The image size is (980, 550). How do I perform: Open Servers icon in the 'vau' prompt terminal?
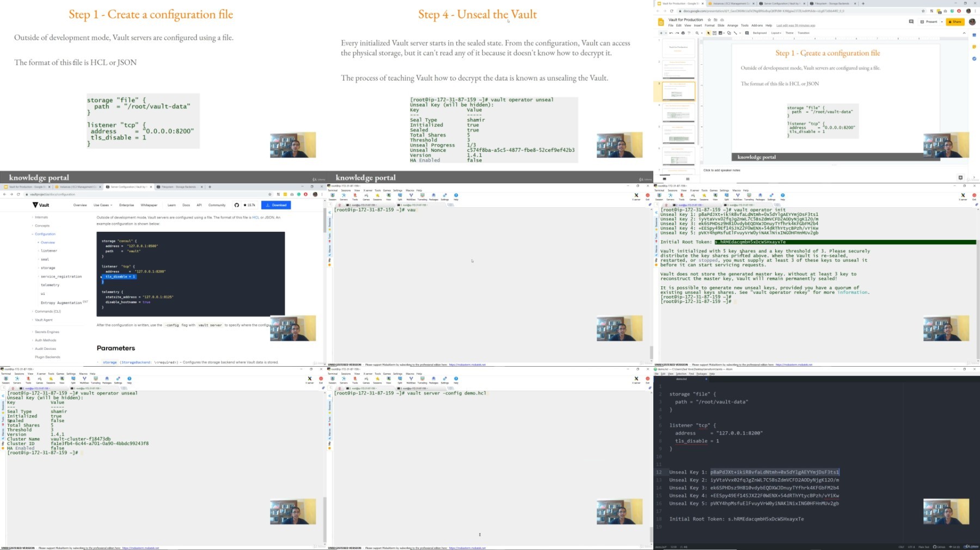[344, 195]
